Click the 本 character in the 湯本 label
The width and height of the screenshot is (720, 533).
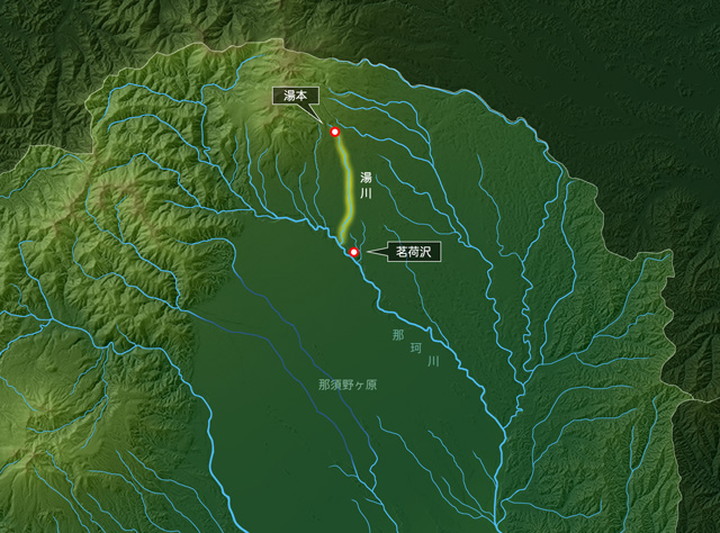(301, 96)
